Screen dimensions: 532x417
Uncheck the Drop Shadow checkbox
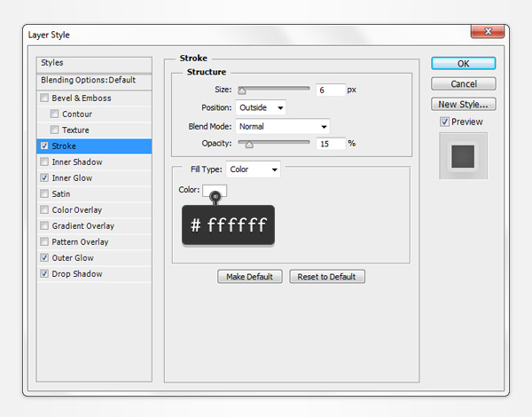pos(44,273)
